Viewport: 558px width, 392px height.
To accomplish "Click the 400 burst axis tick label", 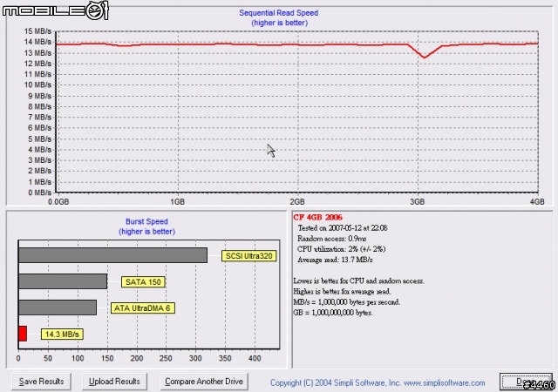I will click(x=255, y=358).
